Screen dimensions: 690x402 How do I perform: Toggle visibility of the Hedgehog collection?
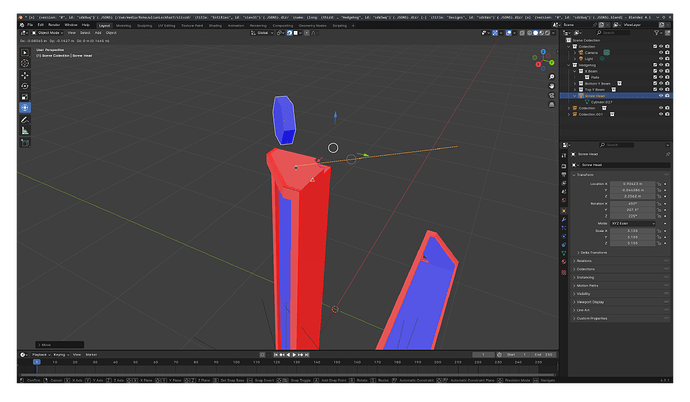[x=661, y=65]
